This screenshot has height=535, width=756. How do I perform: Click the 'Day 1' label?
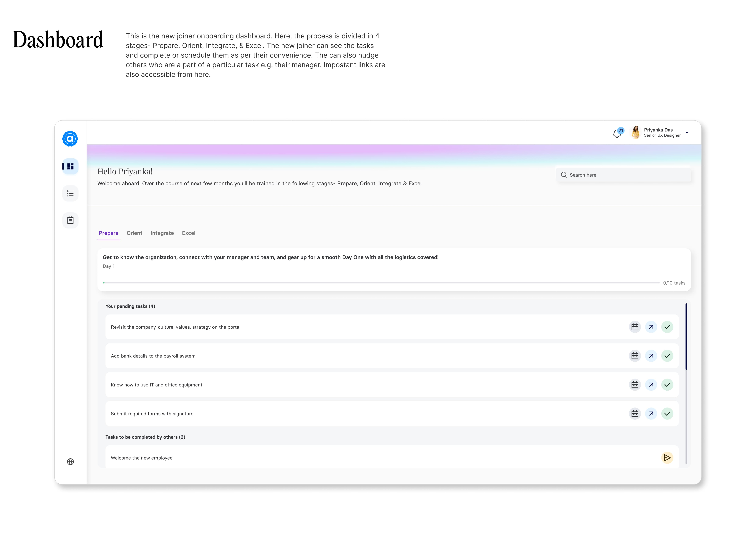point(109,266)
